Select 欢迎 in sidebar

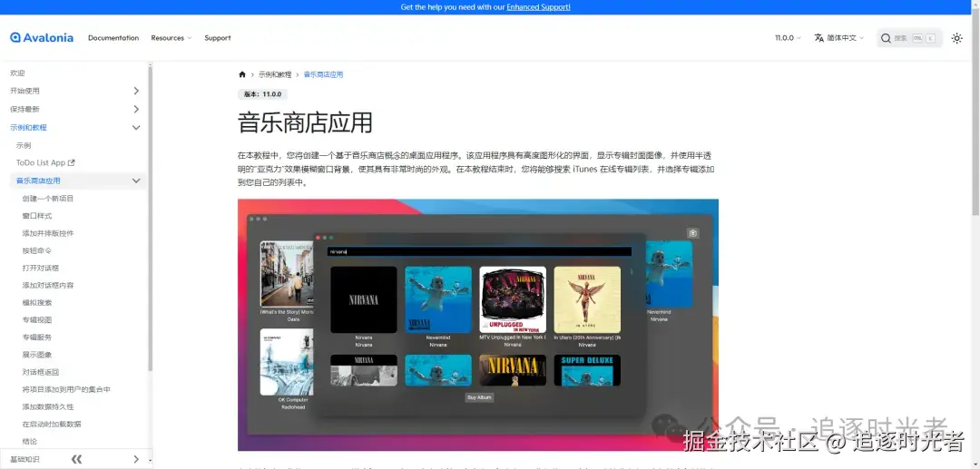[x=17, y=73]
